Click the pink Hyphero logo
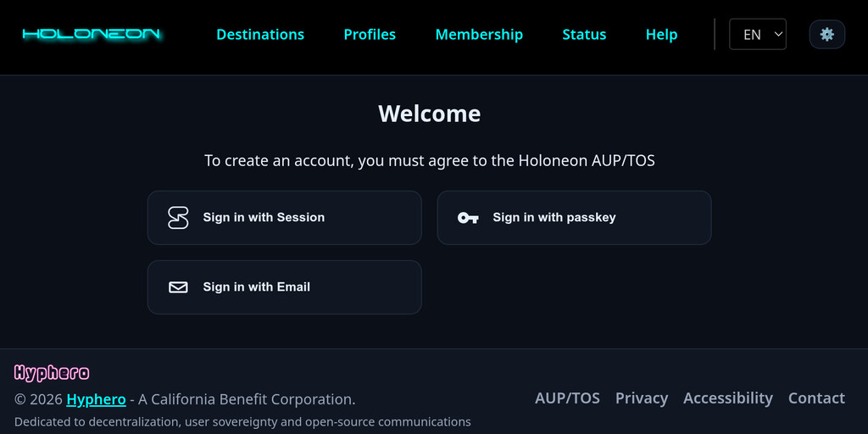868x434 pixels. (x=52, y=372)
